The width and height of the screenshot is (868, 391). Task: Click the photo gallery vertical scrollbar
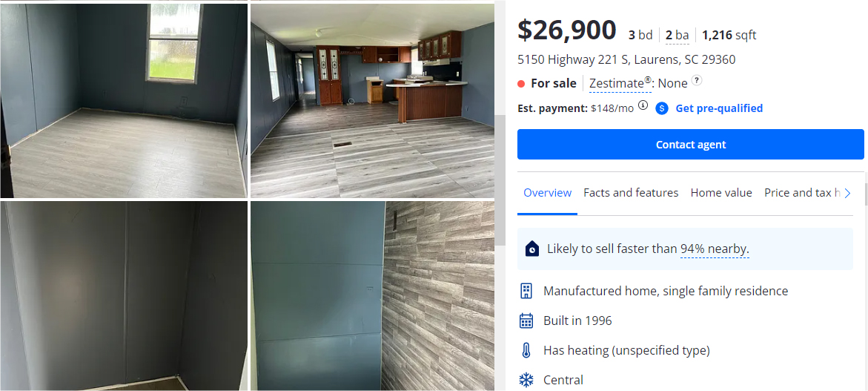tap(500, 180)
